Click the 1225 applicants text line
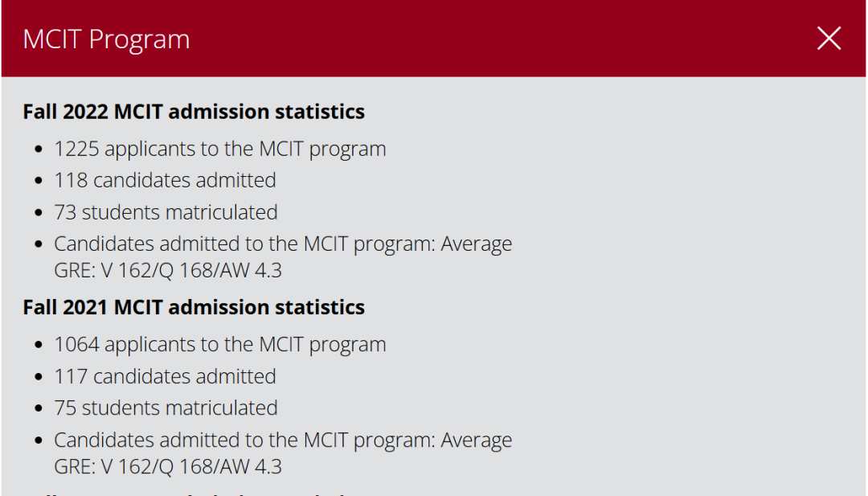Screen dimensions: 868x496 [219, 149]
